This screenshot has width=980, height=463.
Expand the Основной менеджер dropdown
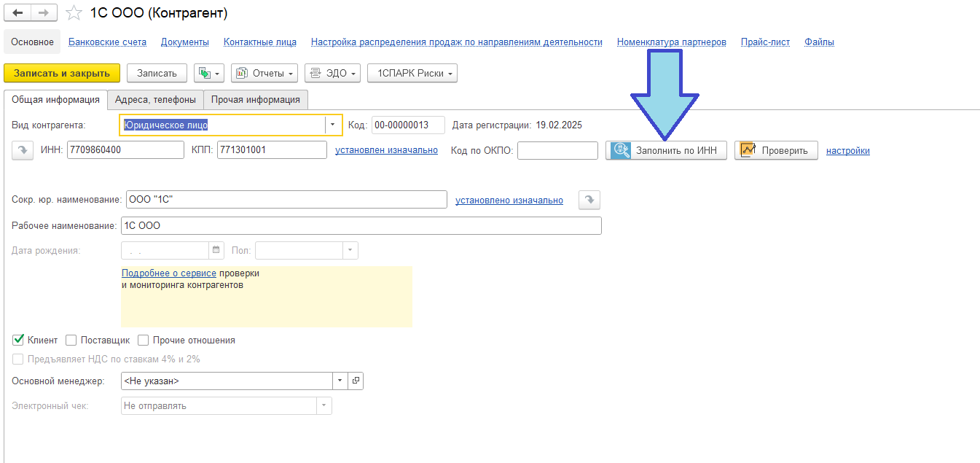[x=341, y=381]
